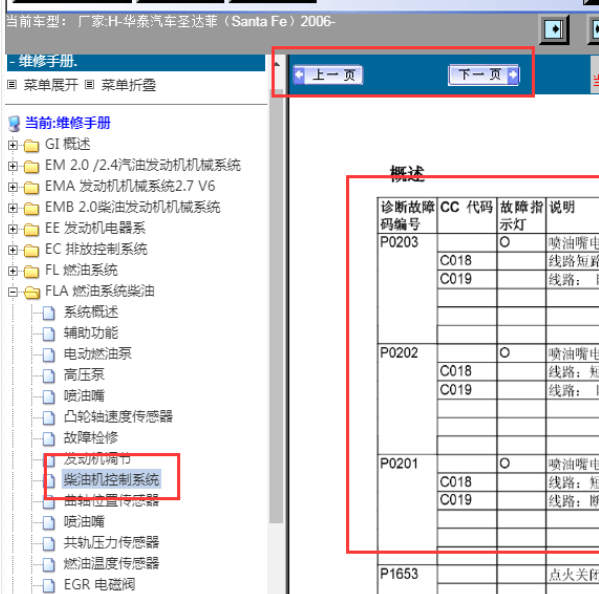The image size is (599, 594).
Task: Click the FL 燃油系统 folder icon
Action: pyautogui.click(x=31, y=272)
